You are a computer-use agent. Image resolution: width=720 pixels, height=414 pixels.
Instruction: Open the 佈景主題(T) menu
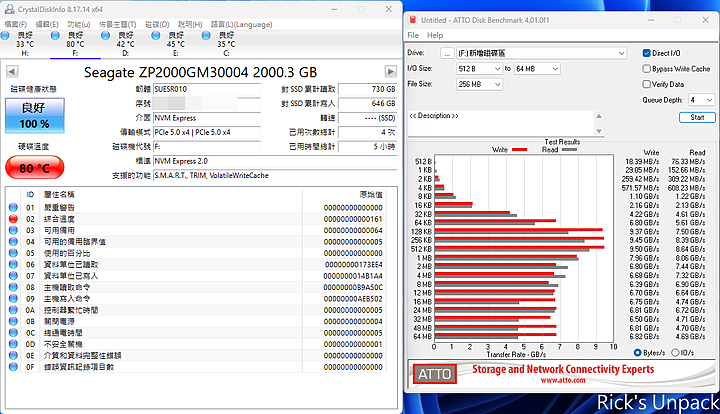pos(118,24)
